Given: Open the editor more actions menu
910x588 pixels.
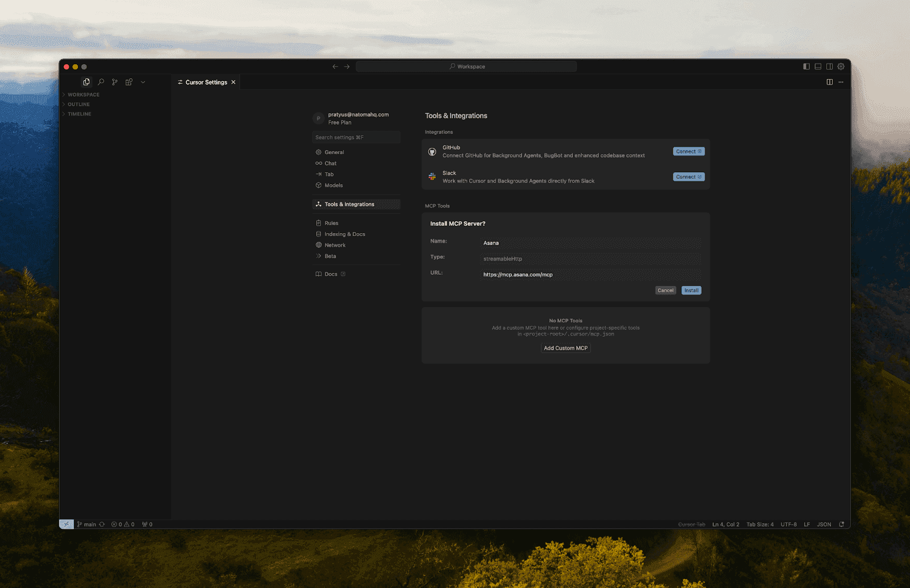Looking at the screenshot, I should coord(841,82).
